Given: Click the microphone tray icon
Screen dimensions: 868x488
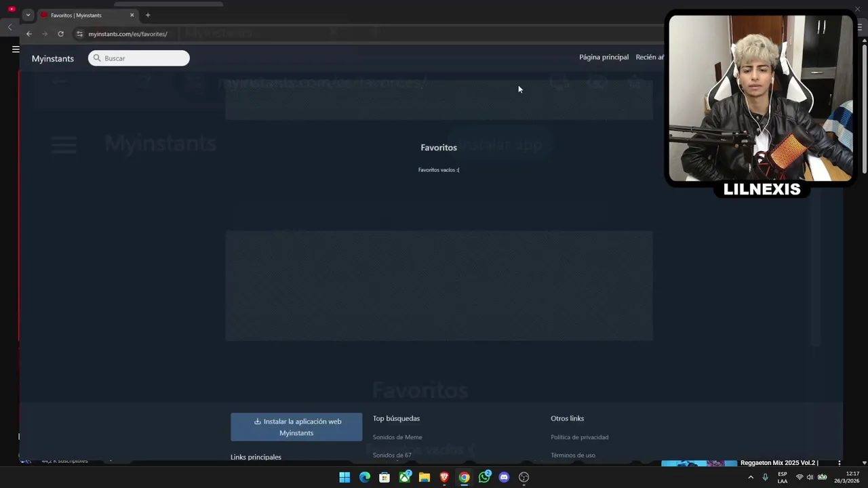Looking at the screenshot, I should (x=766, y=477).
